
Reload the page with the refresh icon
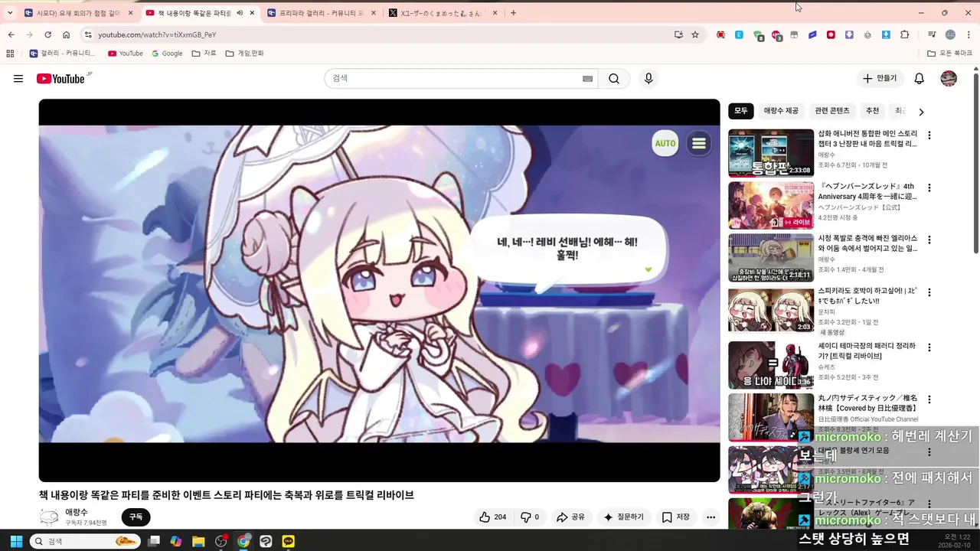(x=47, y=34)
